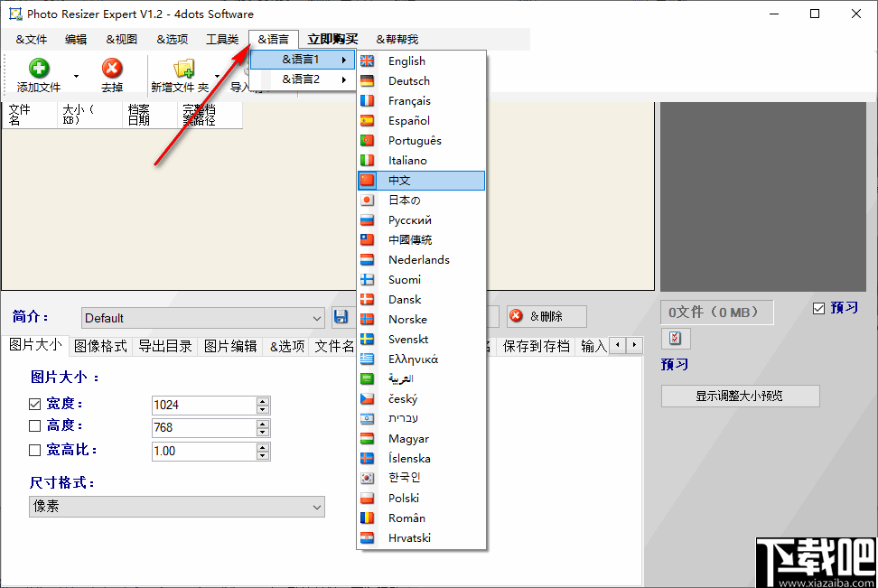Click the green Add Files icon

[38, 68]
